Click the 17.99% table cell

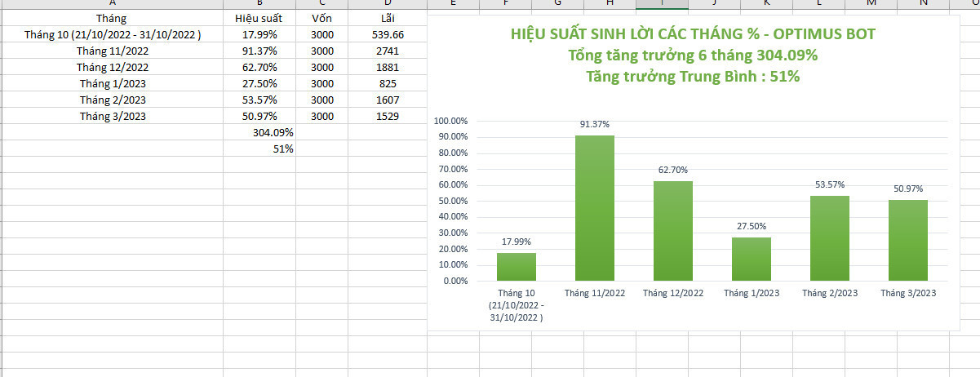pos(259,34)
